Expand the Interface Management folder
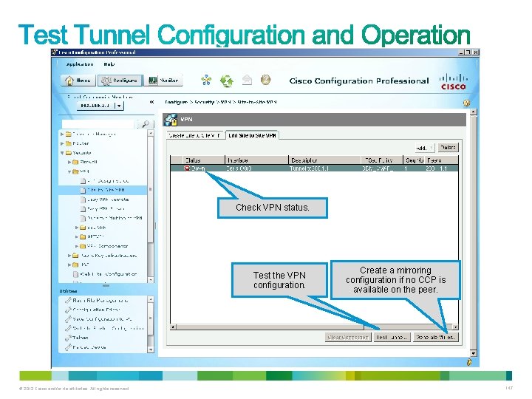Viewport: 532px width, 399px height. pos(62,134)
